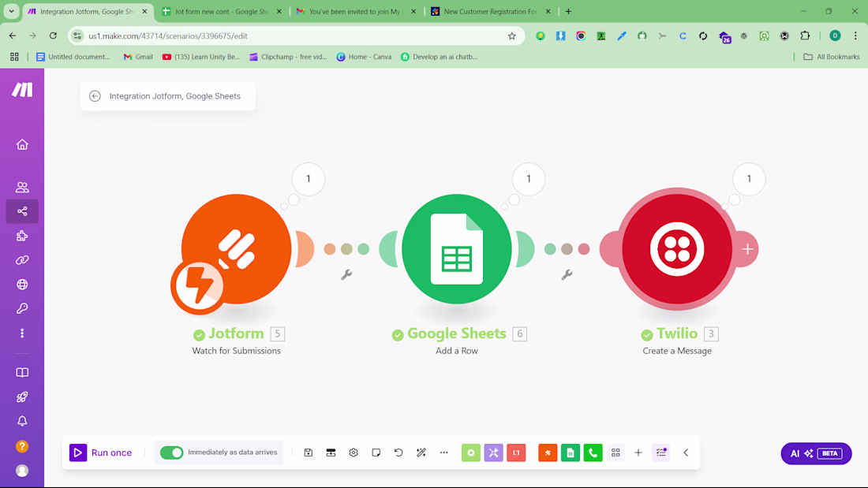Open the user profile avatar in sidebar

tap(22, 471)
